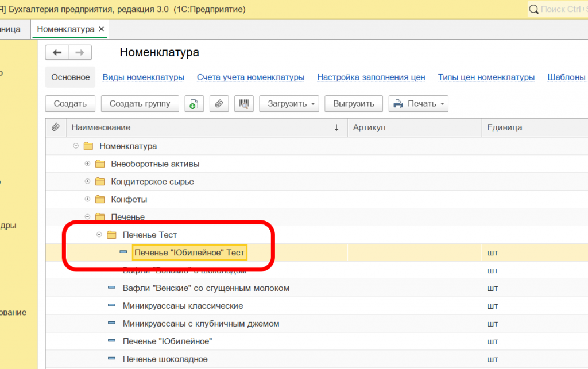Click the Создать группу button

[140, 104]
